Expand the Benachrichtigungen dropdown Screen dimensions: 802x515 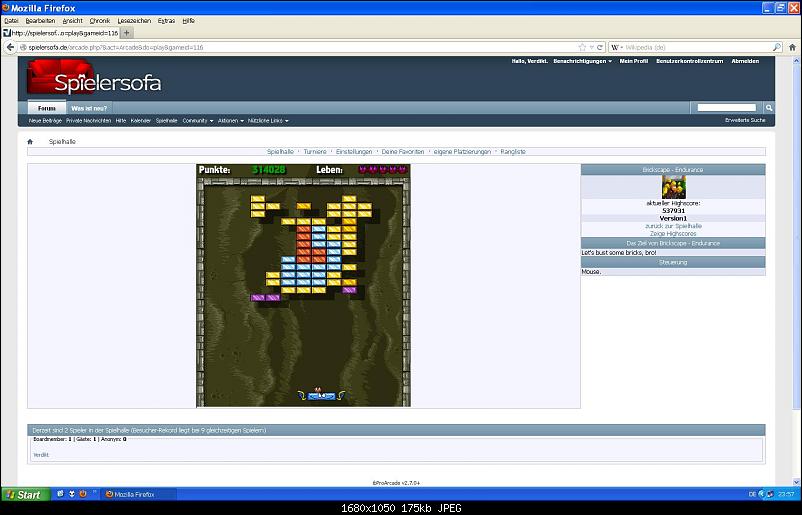[x=582, y=61]
